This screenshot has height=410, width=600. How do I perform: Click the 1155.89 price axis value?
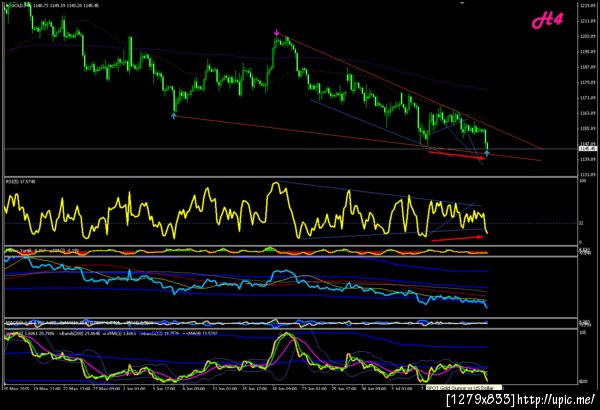[587, 129]
